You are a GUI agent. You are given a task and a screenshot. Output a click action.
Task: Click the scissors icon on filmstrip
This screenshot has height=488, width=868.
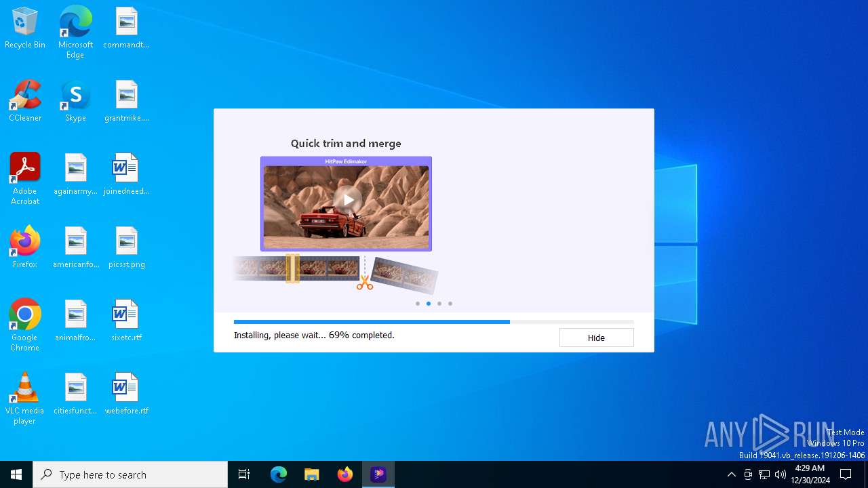tap(365, 282)
